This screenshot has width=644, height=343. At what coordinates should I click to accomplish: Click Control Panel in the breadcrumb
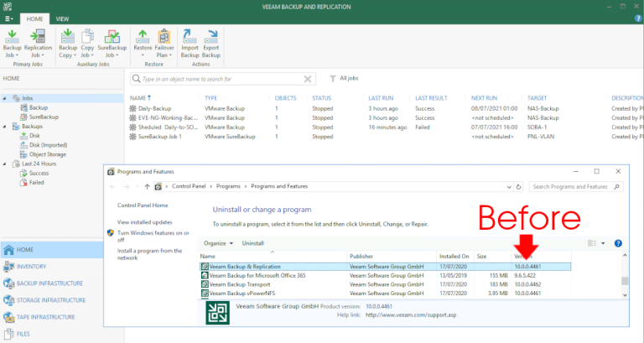pyautogui.click(x=189, y=186)
